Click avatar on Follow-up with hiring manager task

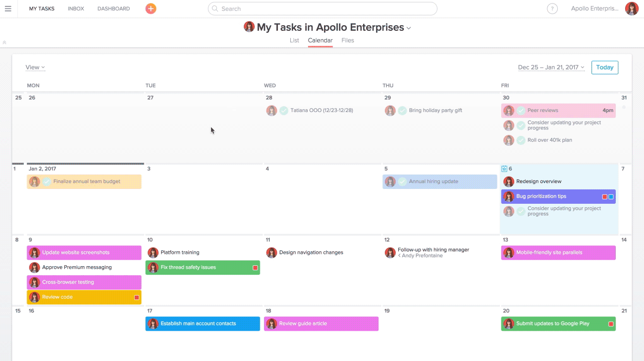tap(390, 252)
